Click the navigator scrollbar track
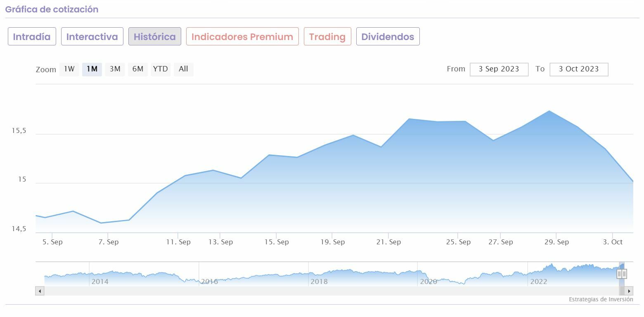This screenshot has height=317, width=644. pos(330,291)
